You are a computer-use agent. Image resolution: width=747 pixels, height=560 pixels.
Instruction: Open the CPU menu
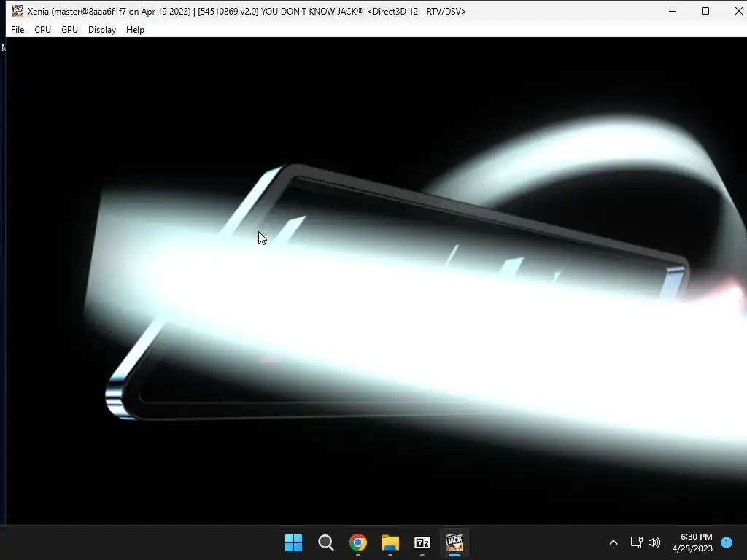click(x=42, y=29)
